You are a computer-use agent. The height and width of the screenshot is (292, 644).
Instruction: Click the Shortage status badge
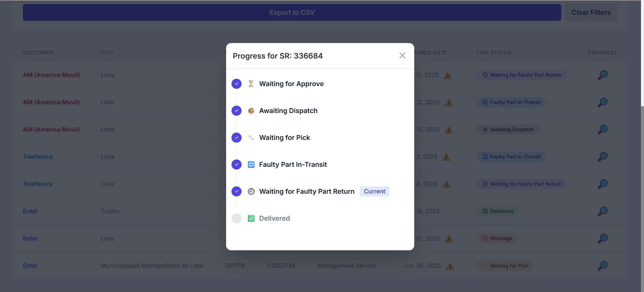tap(497, 239)
